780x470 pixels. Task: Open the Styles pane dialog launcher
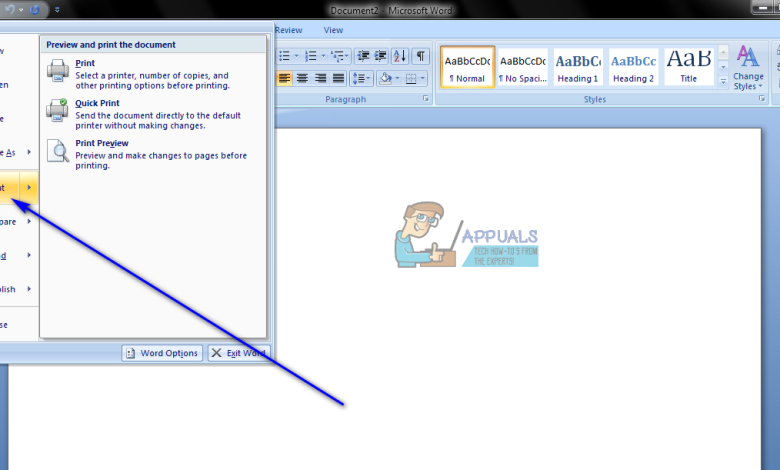(762, 98)
